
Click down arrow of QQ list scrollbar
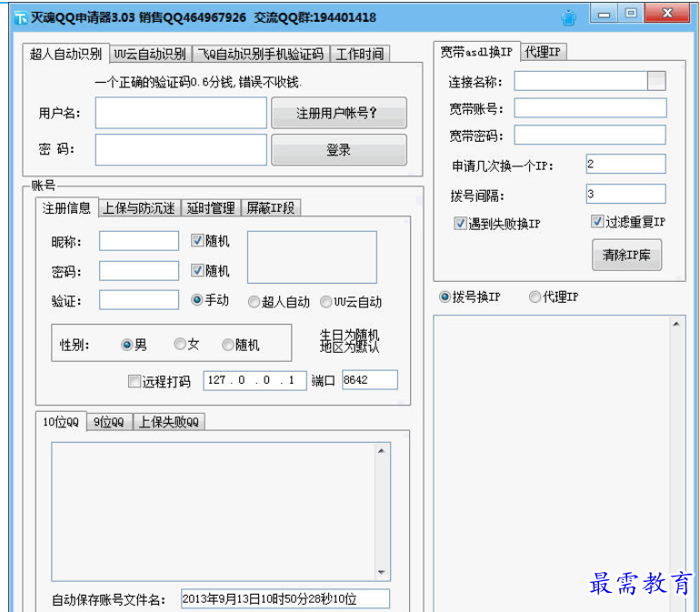tap(381, 572)
